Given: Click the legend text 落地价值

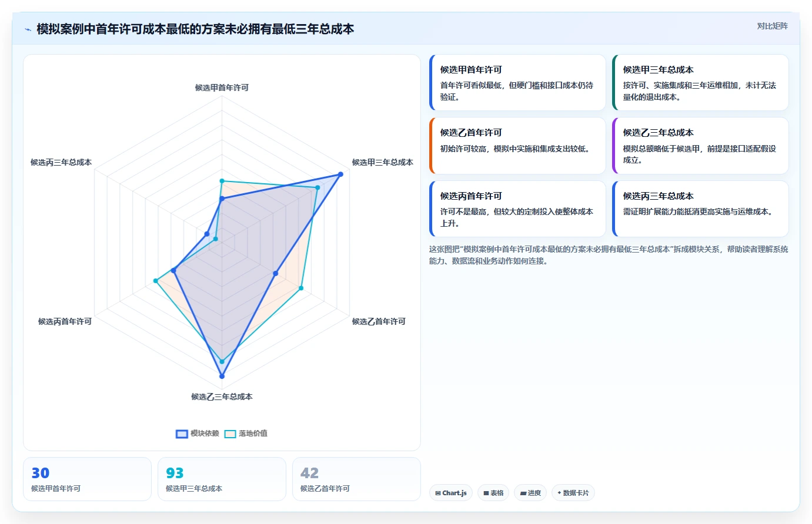Looking at the screenshot, I should (253, 434).
